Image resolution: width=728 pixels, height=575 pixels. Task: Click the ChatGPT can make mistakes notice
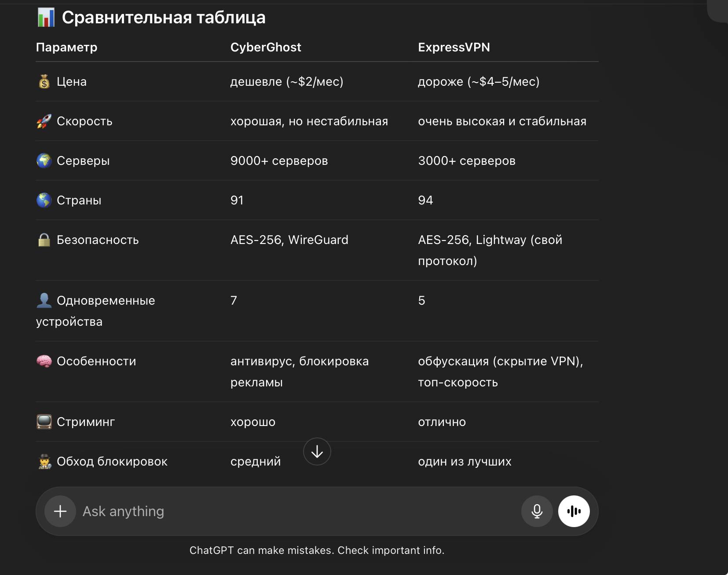point(317,550)
